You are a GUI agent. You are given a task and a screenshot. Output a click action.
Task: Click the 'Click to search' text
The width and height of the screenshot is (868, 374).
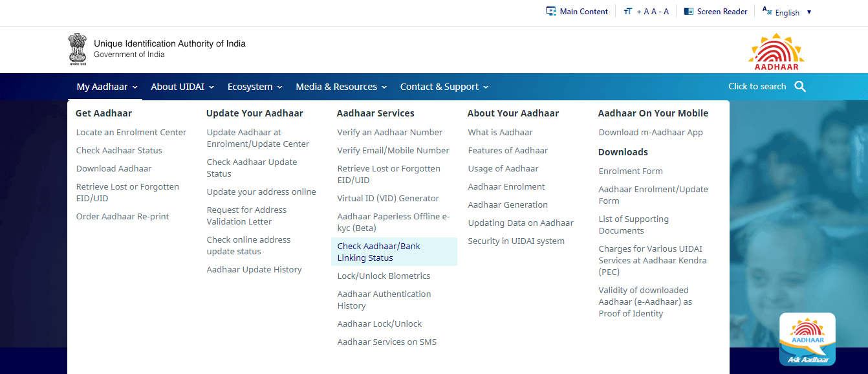click(757, 86)
